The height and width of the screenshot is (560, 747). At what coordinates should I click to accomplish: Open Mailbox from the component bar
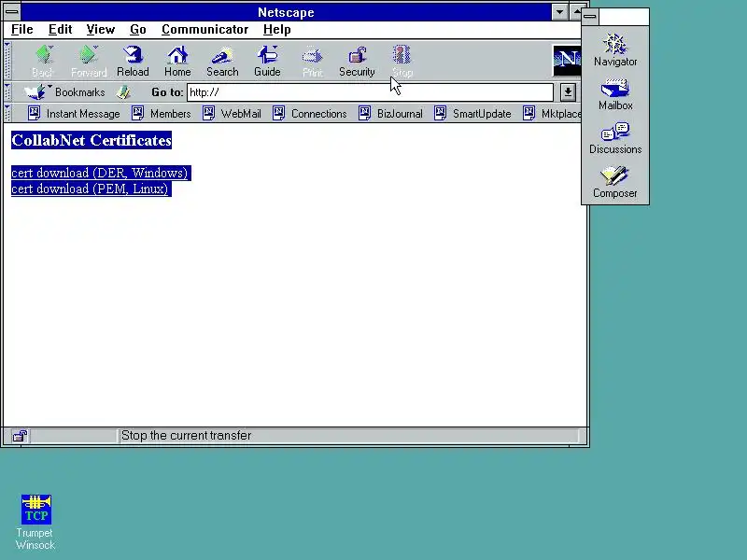(615, 95)
